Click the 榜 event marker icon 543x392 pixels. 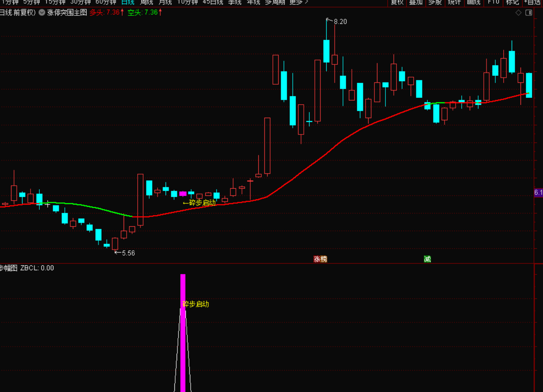324,259
